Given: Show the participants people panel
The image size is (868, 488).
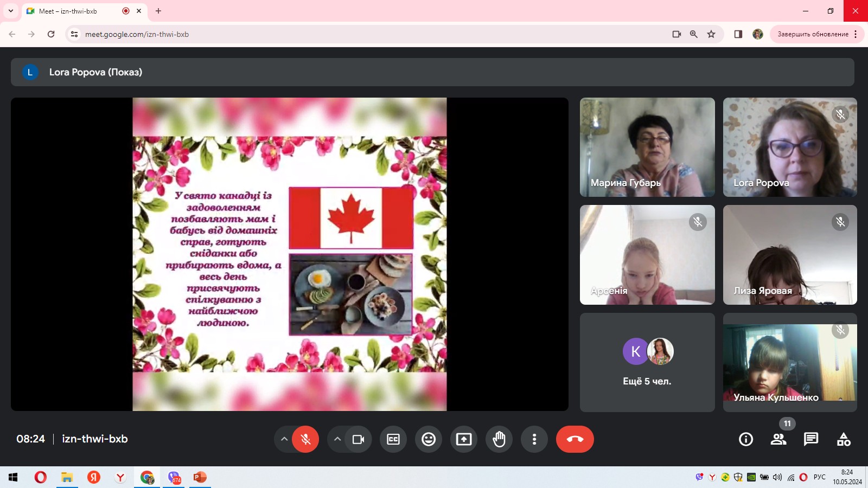Looking at the screenshot, I should pyautogui.click(x=778, y=439).
